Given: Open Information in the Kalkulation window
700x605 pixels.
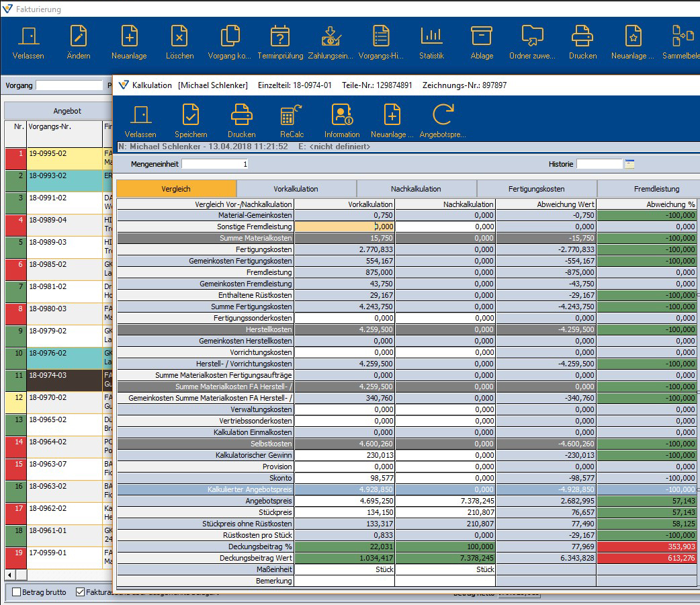Looking at the screenshot, I should [342, 120].
